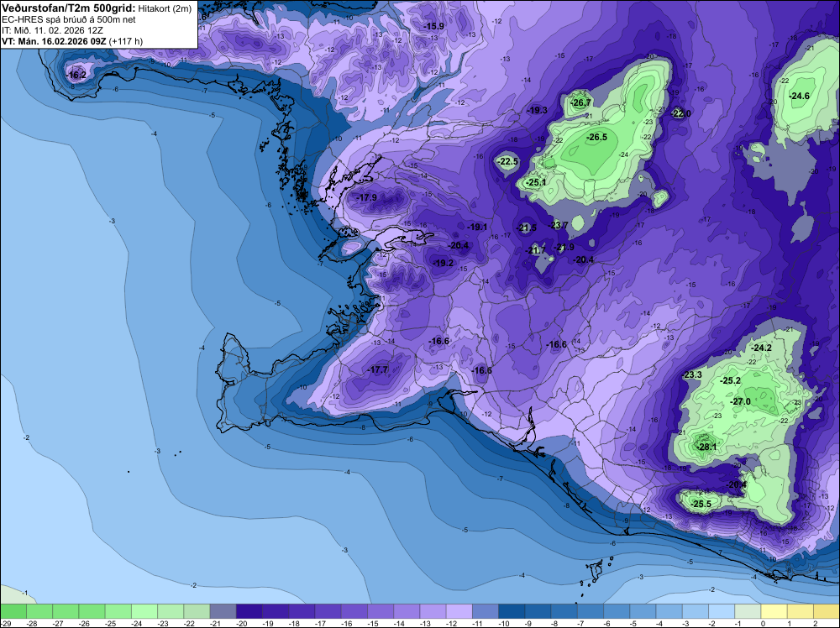Select the -25.5 temperature label
This screenshot has width=840, height=628.
pyautogui.click(x=701, y=505)
